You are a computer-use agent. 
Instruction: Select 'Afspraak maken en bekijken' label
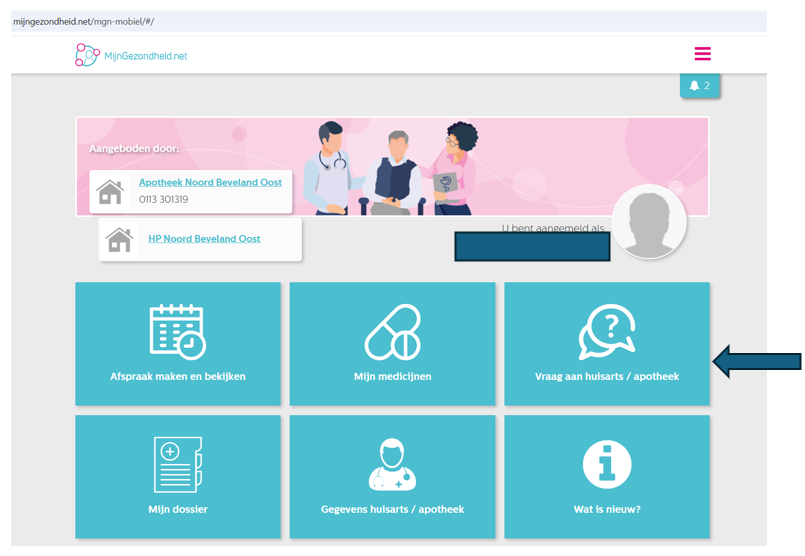click(177, 377)
